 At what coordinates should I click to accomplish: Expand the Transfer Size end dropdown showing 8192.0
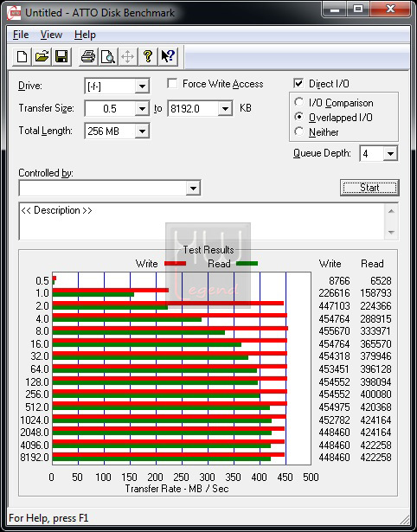[x=225, y=109]
